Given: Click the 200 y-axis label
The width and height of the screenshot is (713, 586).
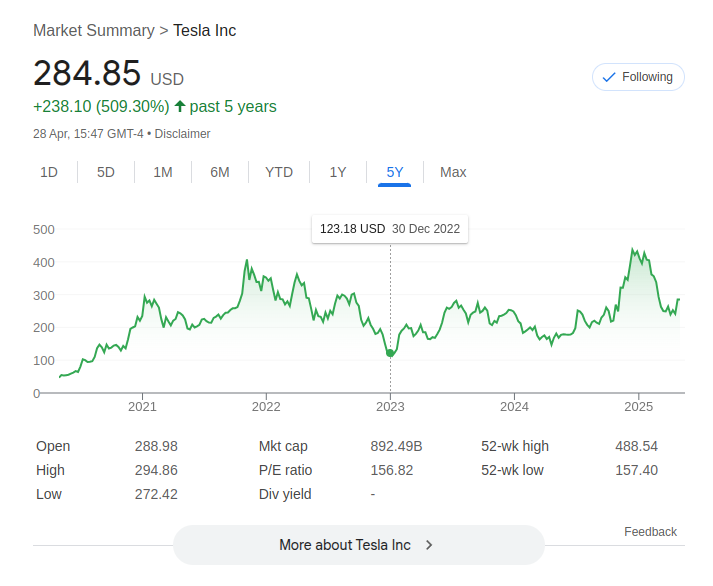Looking at the screenshot, I should [x=44, y=328].
